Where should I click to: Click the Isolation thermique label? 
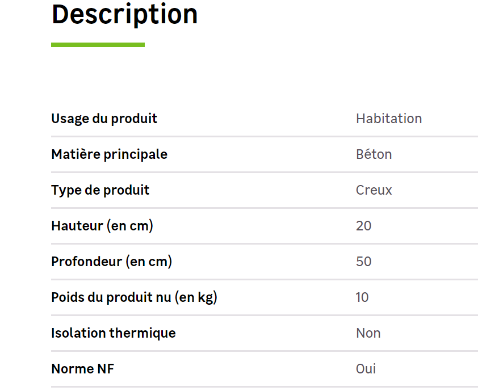[x=113, y=333]
